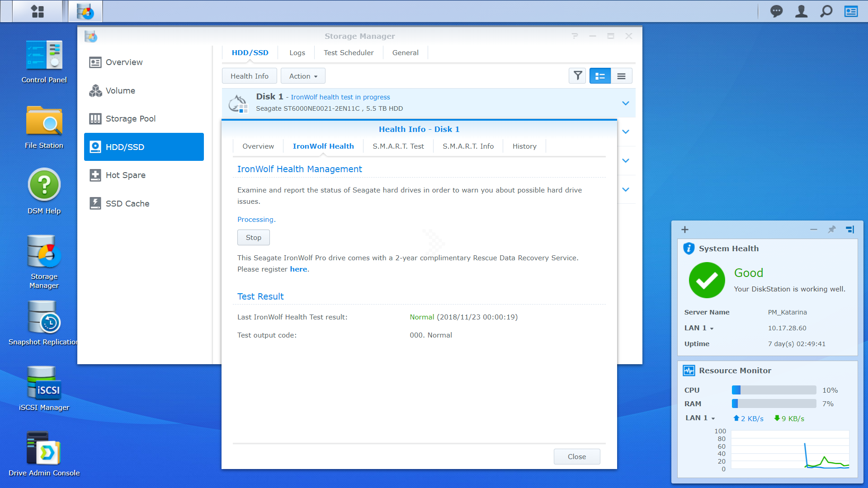
Task: Collapse the Disk 1 row chevron
Action: click(625, 103)
